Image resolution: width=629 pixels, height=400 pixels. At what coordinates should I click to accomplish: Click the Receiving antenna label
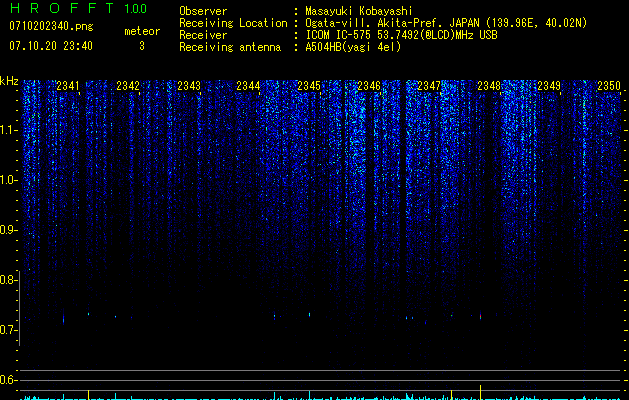(230, 47)
